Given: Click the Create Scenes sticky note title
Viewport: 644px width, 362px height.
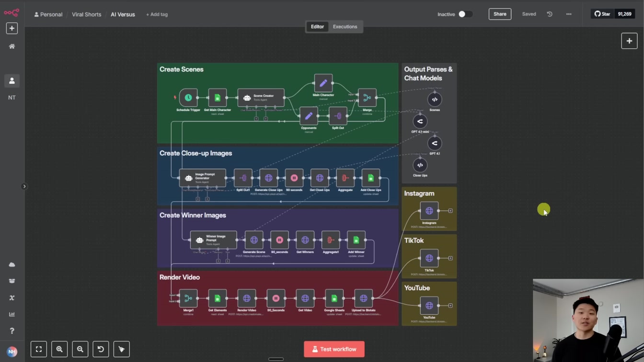Looking at the screenshot, I should [181, 69].
